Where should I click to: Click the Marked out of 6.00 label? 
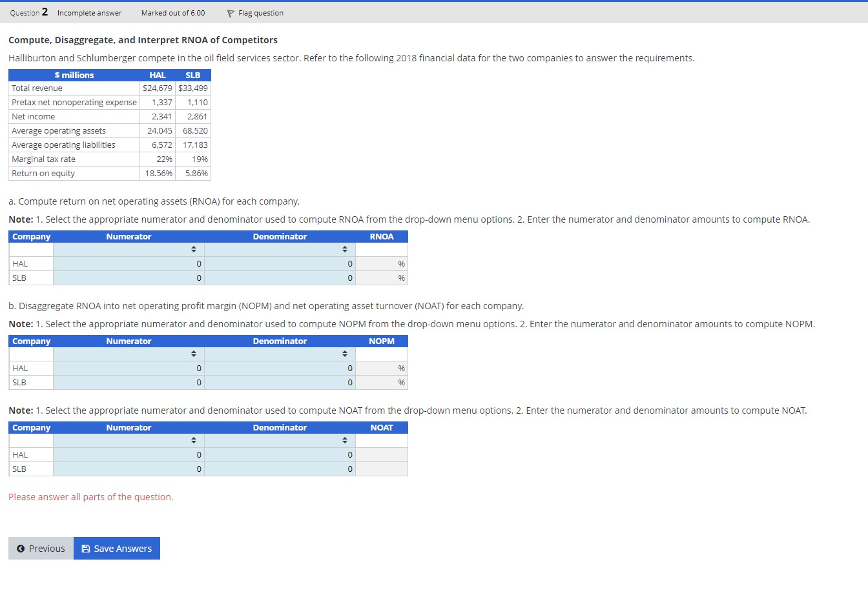172,12
